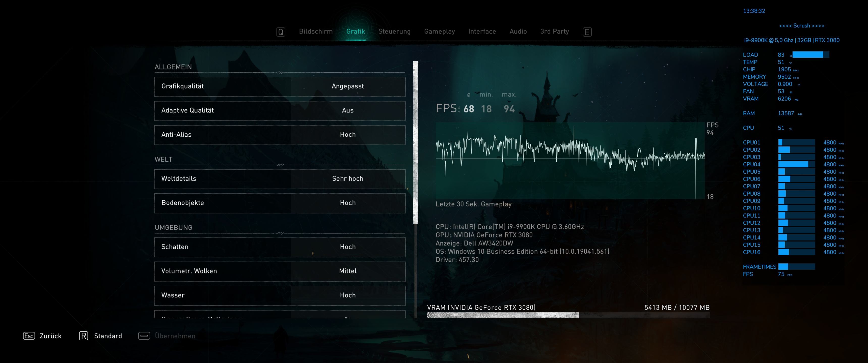
Task: Click the VRAM usage bar
Action: 568,315
